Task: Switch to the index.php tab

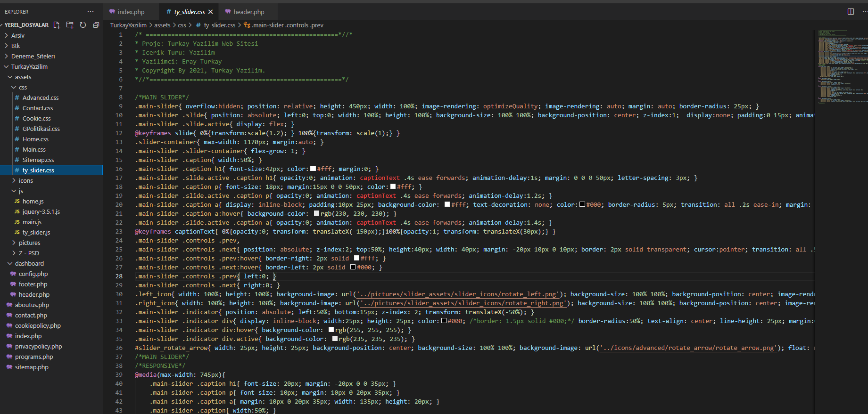Action: point(131,12)
